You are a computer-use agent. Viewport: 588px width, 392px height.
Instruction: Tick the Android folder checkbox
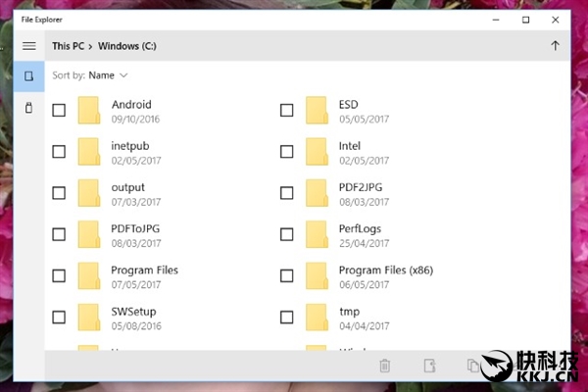(x=59, y=111)
